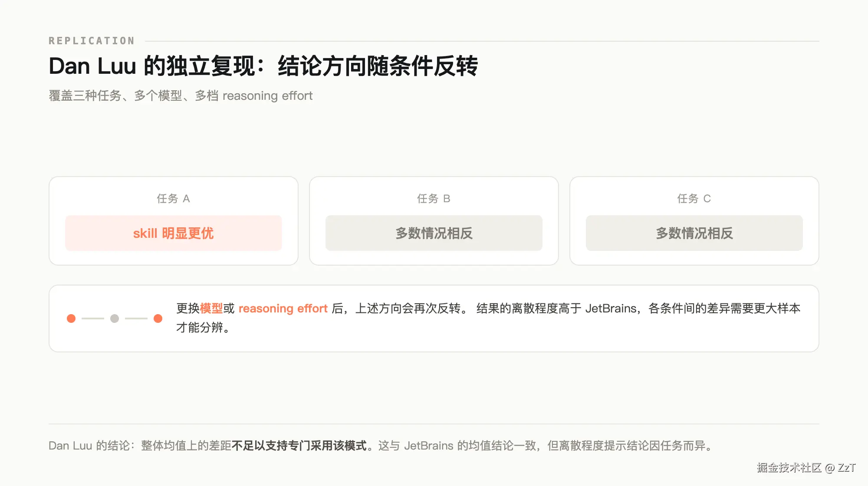Image resolution: width=868 pixels, height=486 pixels.
Task: Select the 'skill 明显更优' pink badge
Action: click(x=174, y=233)
